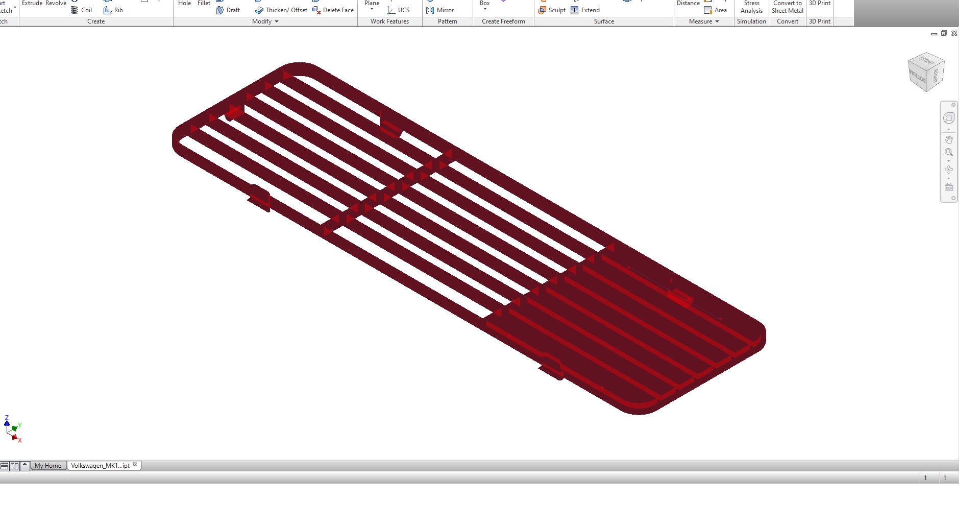Use the Mirror pattern tool
This screenshot has height=527, width=980.
440,10
